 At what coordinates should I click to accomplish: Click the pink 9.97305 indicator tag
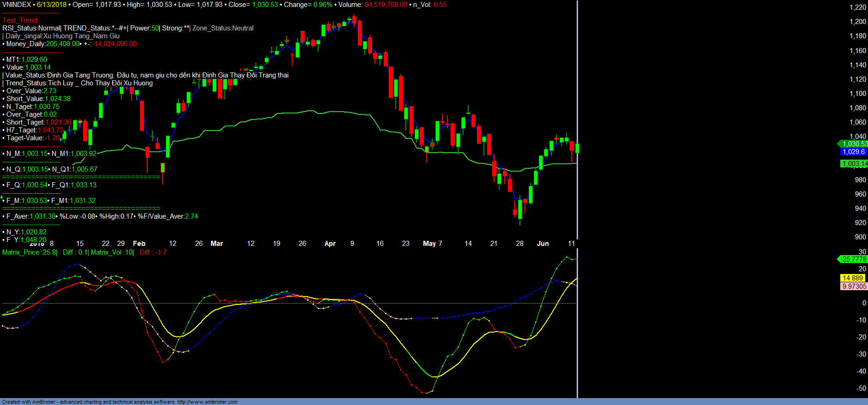(854, 286)
